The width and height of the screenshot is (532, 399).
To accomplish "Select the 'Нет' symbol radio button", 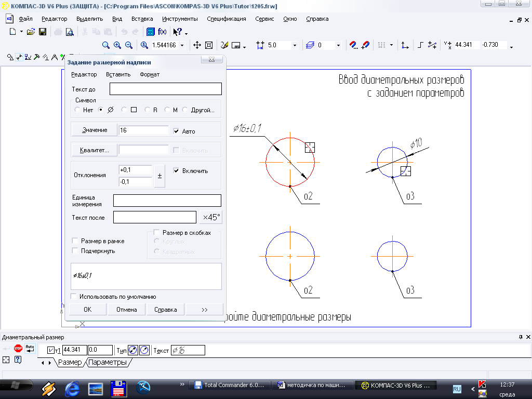I will point(77,110).
